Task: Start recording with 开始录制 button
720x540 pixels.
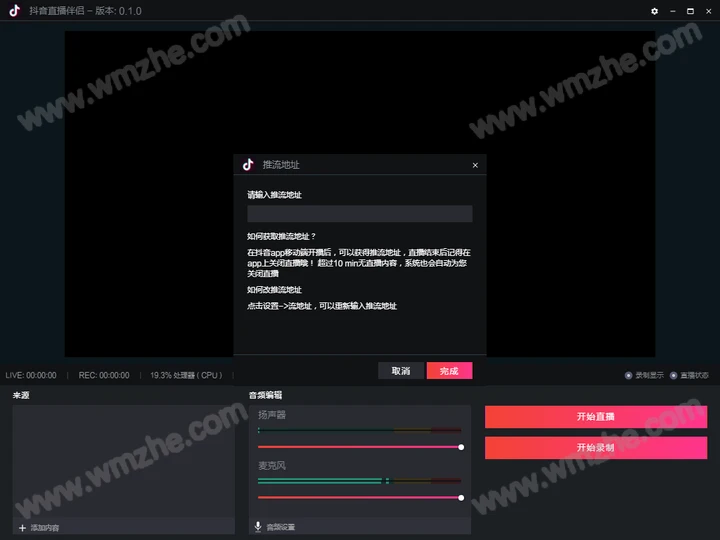Action: click(596, 447)
